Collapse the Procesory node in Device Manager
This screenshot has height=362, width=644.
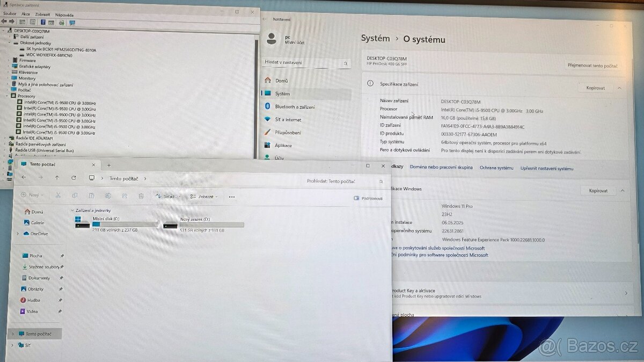coord(7,96)
